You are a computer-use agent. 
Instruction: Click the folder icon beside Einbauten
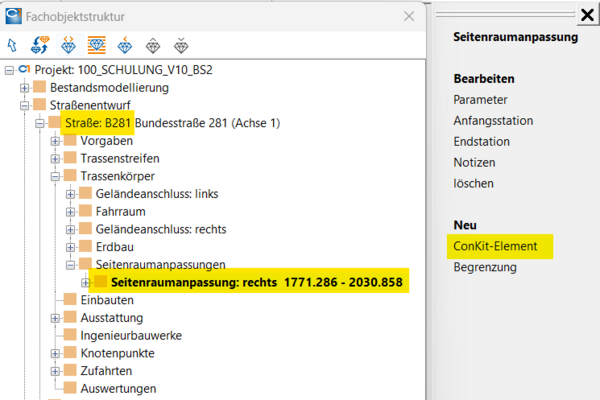tap(70, 299)
